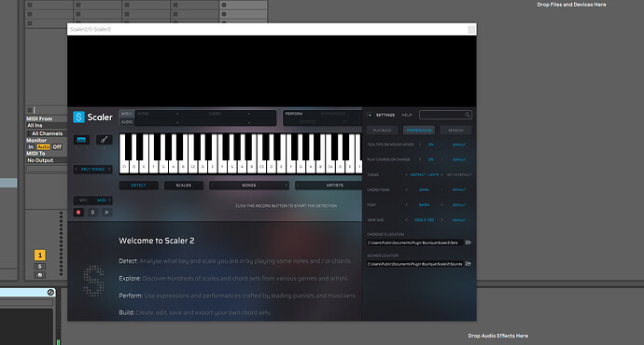The height and width of the screenshot is (345, 644).
Task: Click left arrow for View Size setting
Action: click(407, 220)
